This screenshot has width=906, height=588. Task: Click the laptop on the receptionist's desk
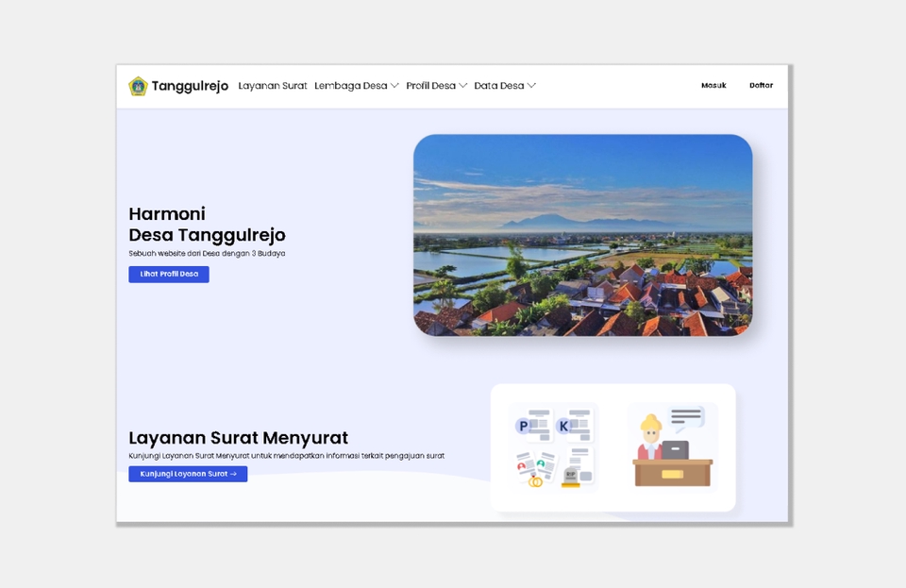tap(675, 449)
